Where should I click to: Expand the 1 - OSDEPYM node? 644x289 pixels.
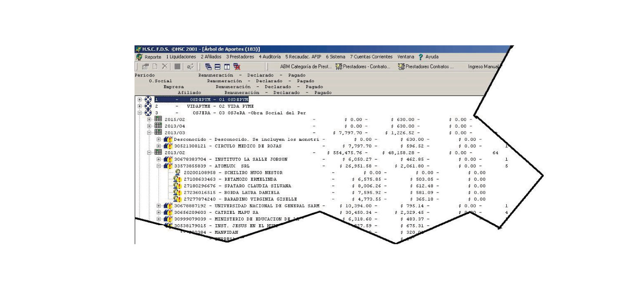point(140,100)
